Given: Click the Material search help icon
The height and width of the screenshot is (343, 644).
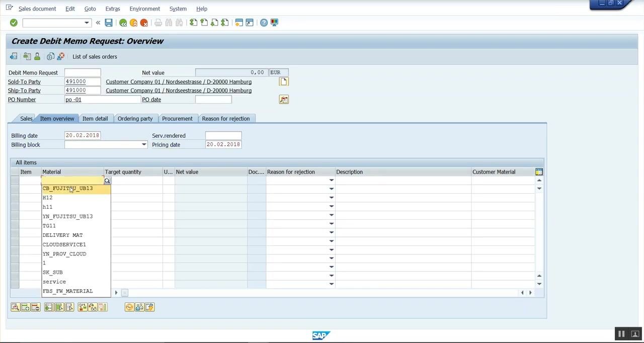Looking at the screenshot, I should [x=107, y=181].
